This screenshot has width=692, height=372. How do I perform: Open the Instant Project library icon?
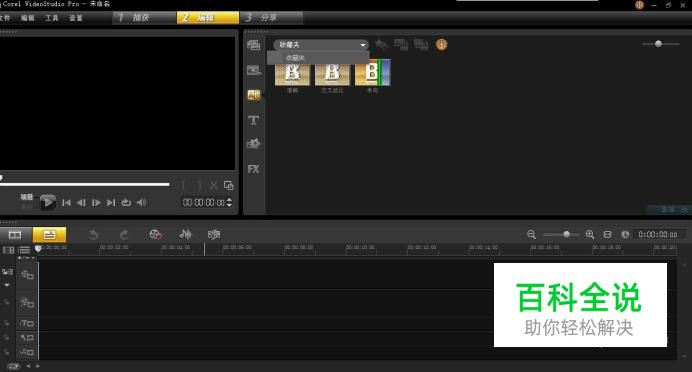254,70
